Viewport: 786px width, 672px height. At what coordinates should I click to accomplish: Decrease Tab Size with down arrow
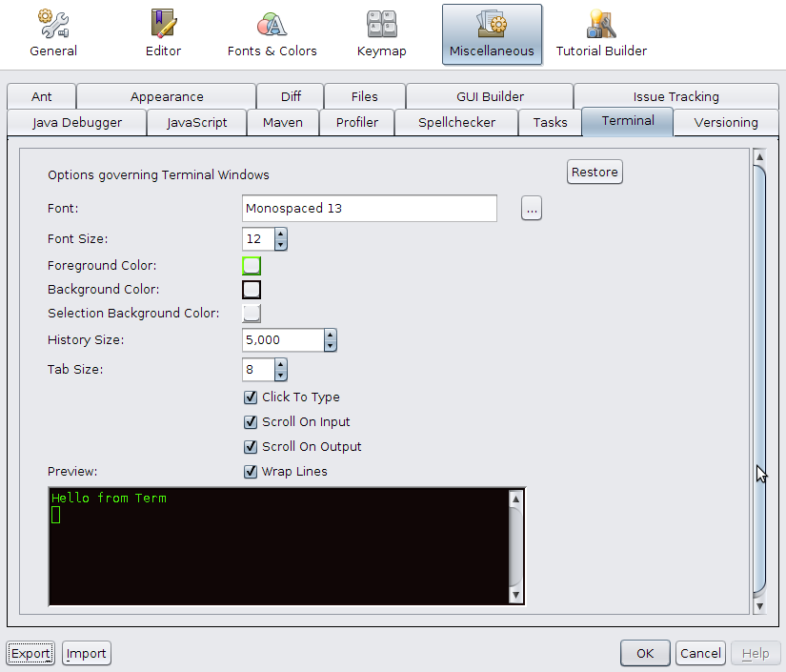(281, 376)
